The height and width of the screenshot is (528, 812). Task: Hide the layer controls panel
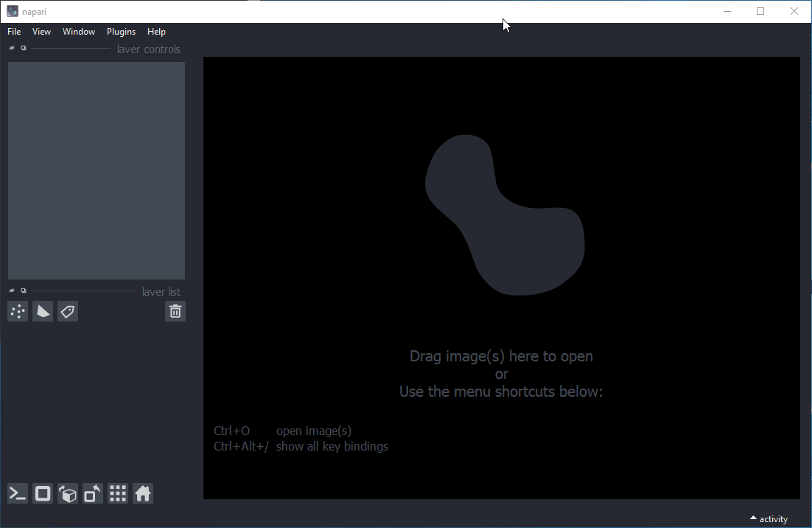point(12,48)
